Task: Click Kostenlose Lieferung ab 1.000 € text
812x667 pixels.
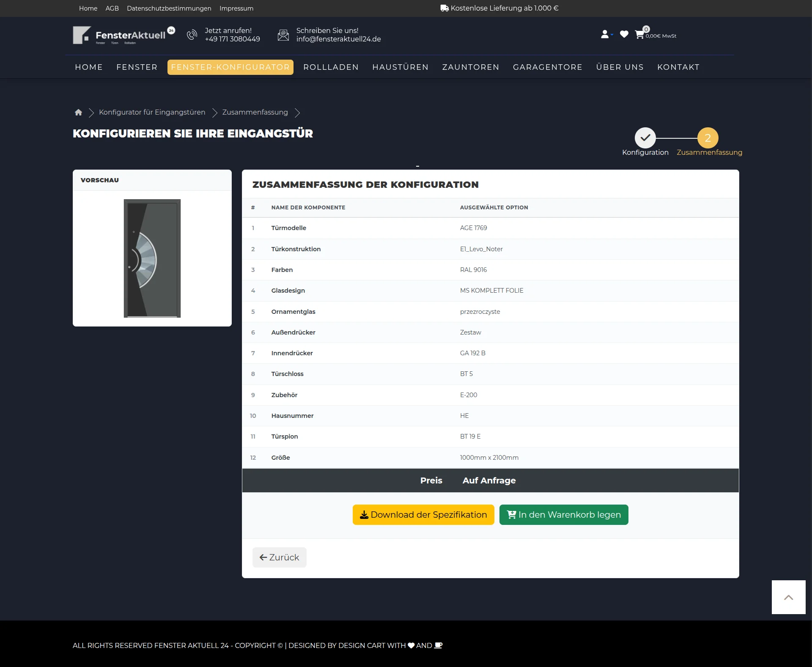Action: (505, 8)
